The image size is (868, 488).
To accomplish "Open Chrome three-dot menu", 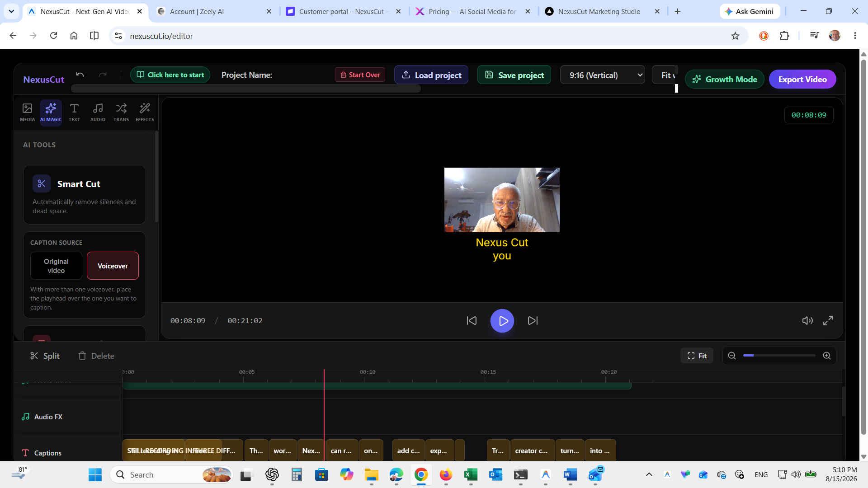I will (x=855, y=36).
